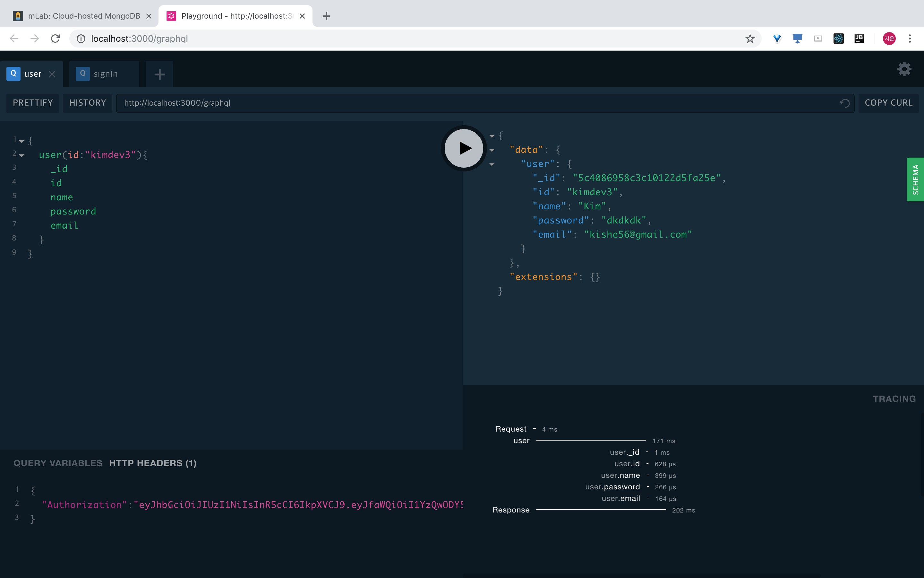Reload the browser page

[56, 39]
